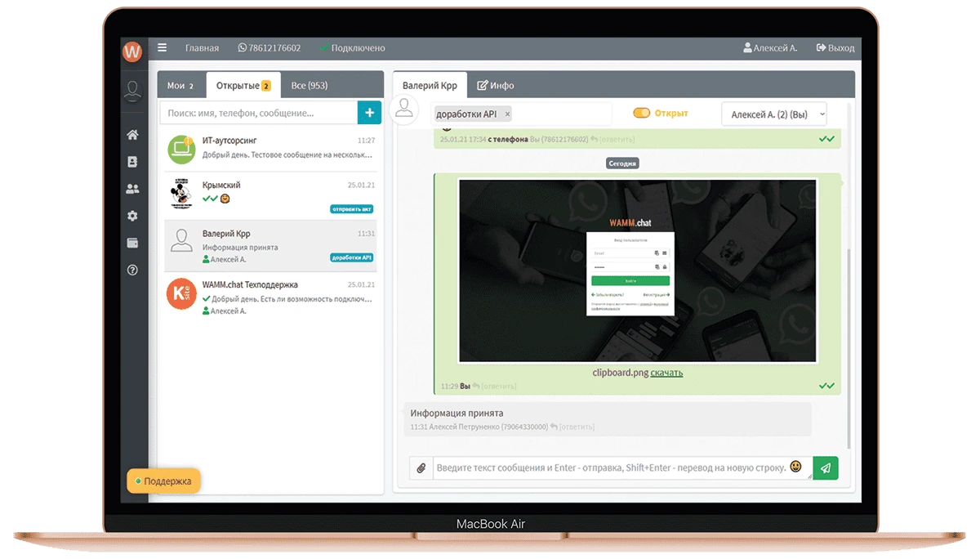Click the clipboard.png file name
The height and width of the screenshot is (559, 980).
coord(620,373)
